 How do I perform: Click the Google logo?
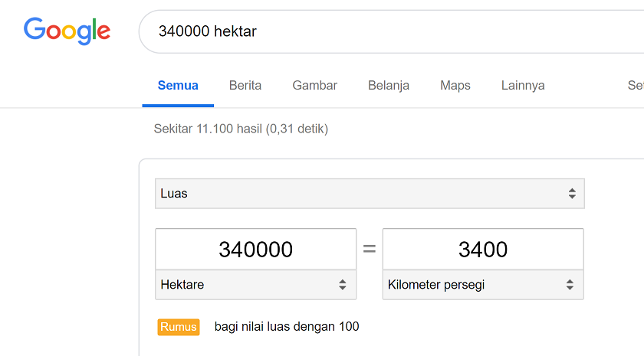pyautogui.click(x=67, y=31)
